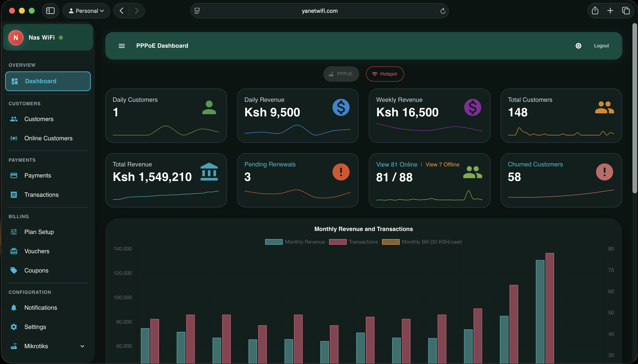Open Transactions via its sidebar icon
This screenshot has height=364, width=638.
tap(14, 194)
